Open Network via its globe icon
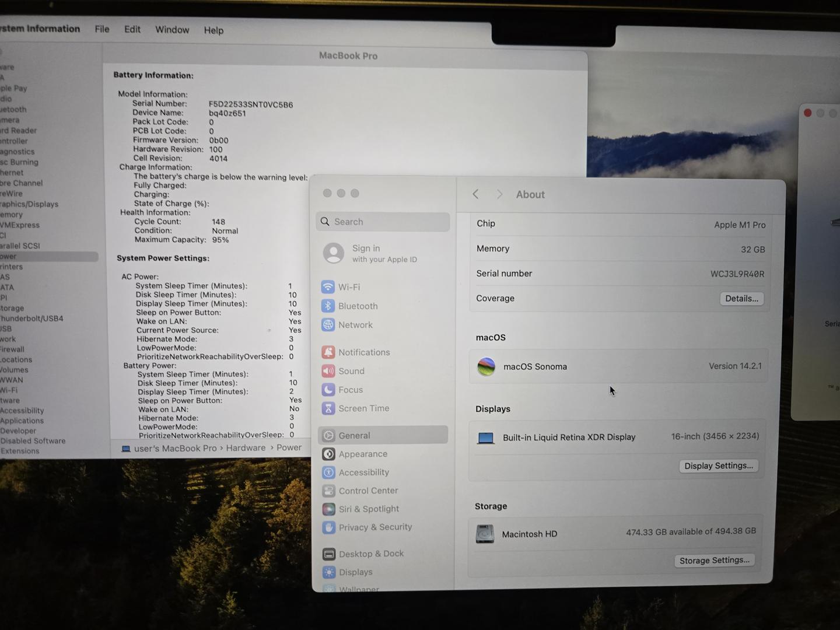The width and height of the screenshot is (840, 630). tap(328, 325)
